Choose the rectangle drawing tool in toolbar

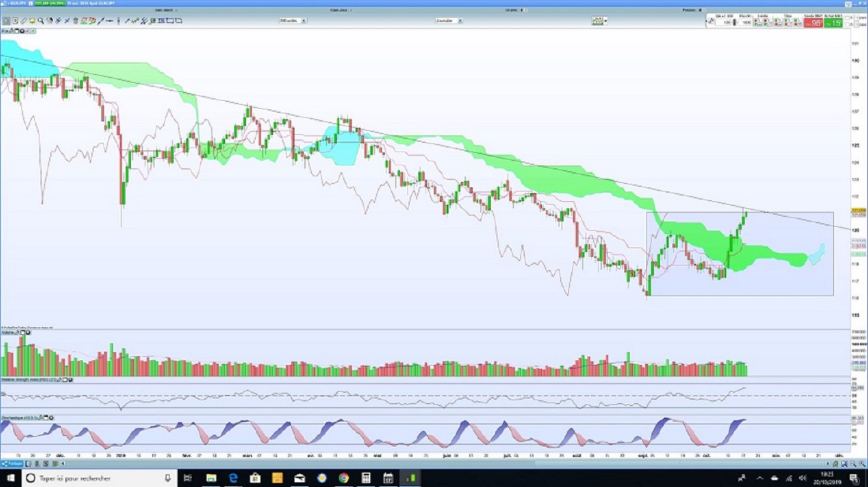[x=170, y=21]
